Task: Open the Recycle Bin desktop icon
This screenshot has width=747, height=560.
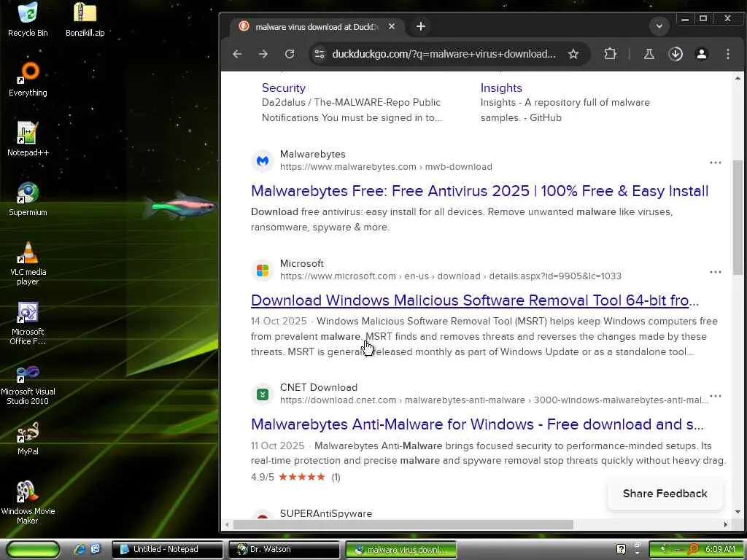Action: [x=28, y=20]
